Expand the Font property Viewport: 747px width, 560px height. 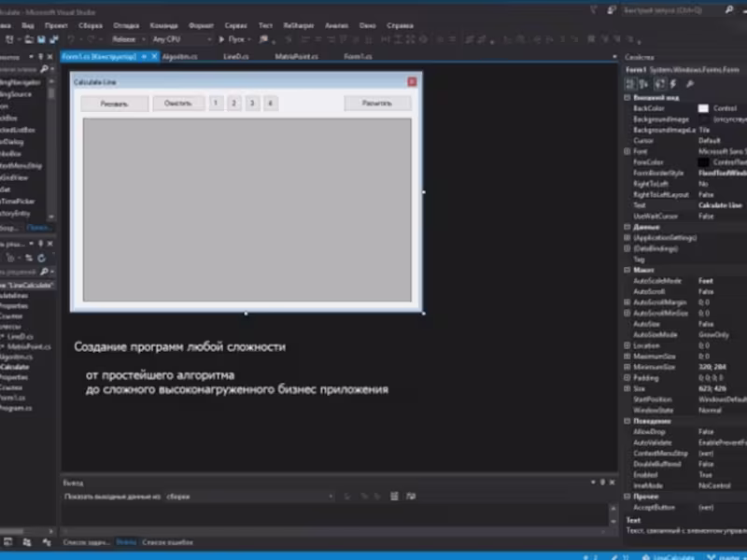(627, 151)
